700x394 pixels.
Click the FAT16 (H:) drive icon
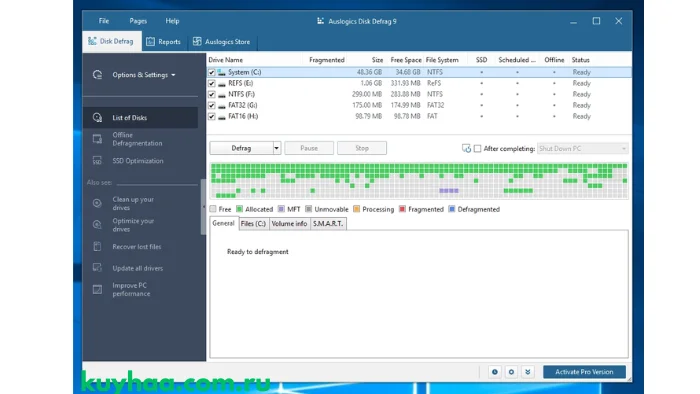coord(221,117)
